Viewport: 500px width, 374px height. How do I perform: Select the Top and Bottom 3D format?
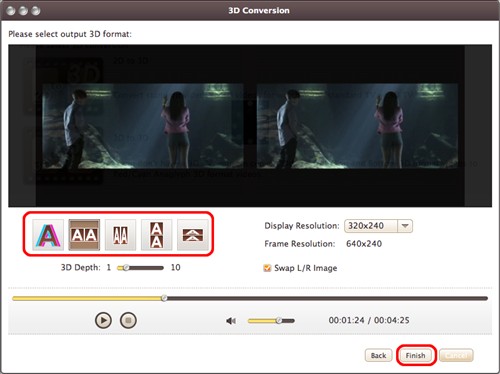[x=157, y=235]
